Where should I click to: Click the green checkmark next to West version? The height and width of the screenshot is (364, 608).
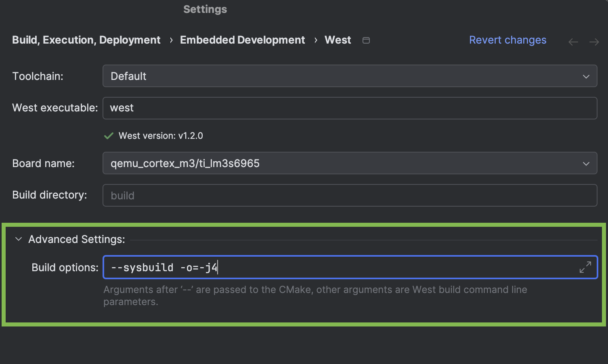109,136
